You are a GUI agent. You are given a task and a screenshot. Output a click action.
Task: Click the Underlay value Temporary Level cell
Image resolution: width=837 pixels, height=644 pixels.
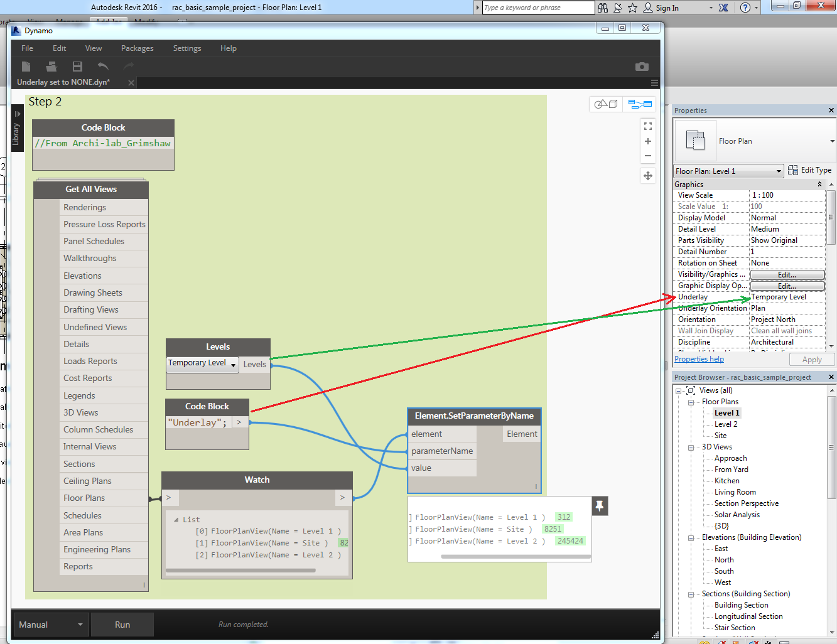[787, 297]
